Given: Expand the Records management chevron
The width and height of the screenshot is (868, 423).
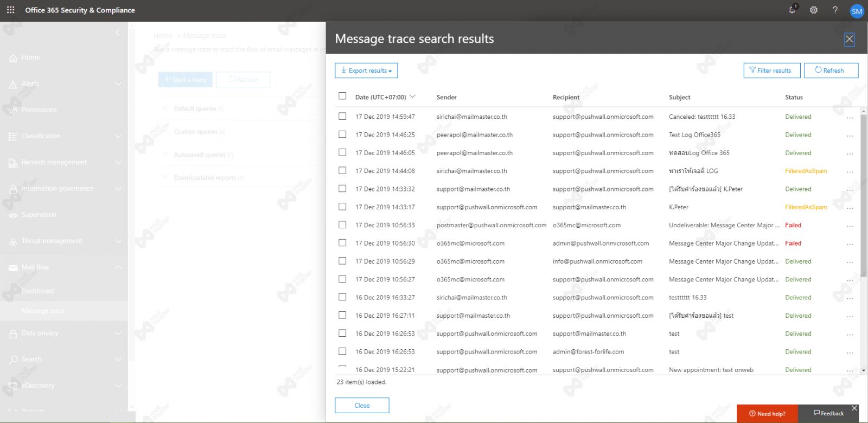Looking at the screenshot, I should (118, 163).
